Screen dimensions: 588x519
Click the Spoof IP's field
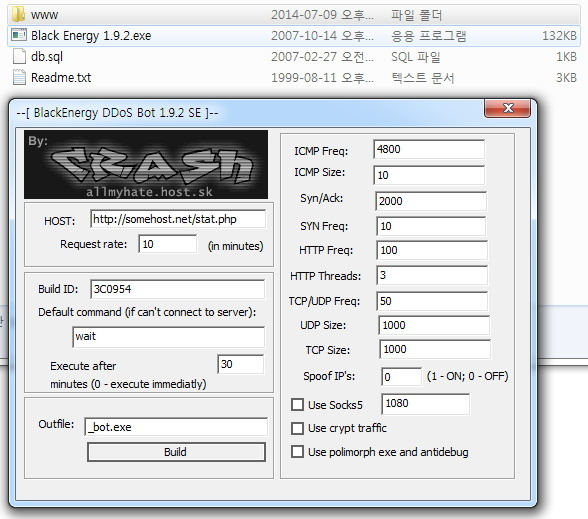[x=402, y=376]
